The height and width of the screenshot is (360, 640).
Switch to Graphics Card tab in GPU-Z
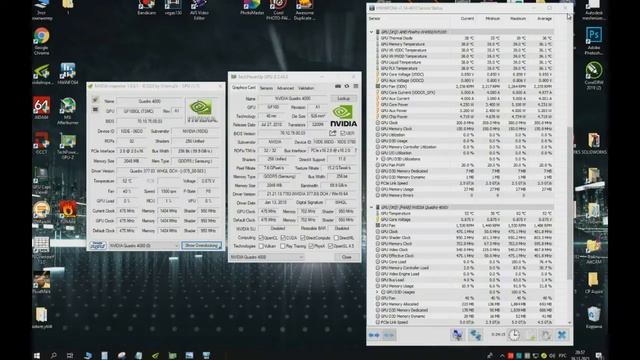coord(244,88)
